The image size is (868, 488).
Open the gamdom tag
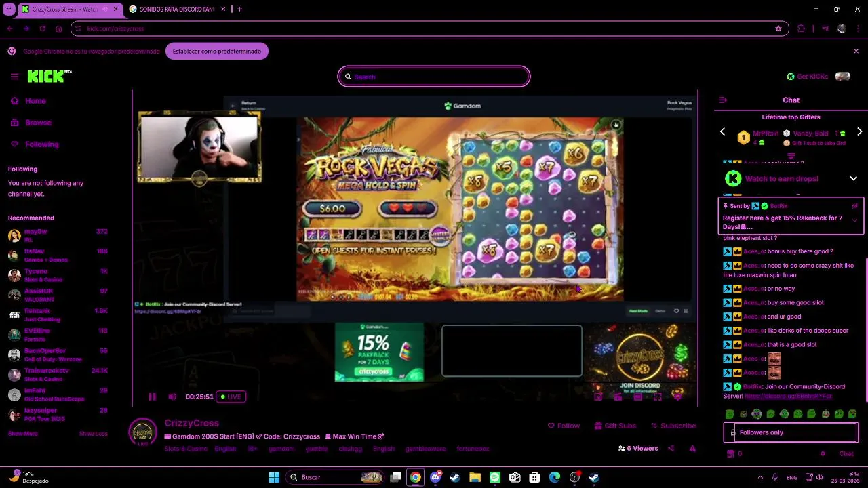[x=281, y=449]
